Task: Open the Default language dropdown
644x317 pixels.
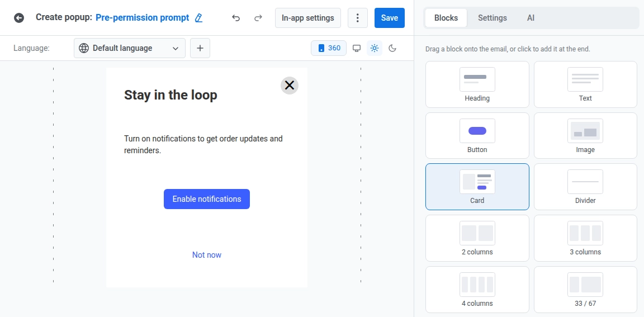Action: [x=130, y=48]
